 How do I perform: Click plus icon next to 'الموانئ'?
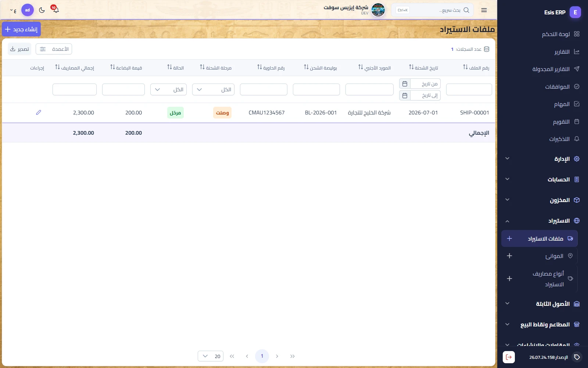click(x=509, y=256)
